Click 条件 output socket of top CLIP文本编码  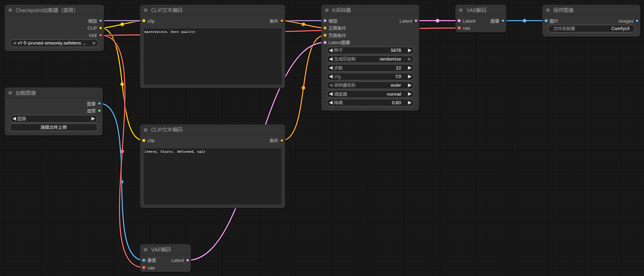[x=282, y=21]
